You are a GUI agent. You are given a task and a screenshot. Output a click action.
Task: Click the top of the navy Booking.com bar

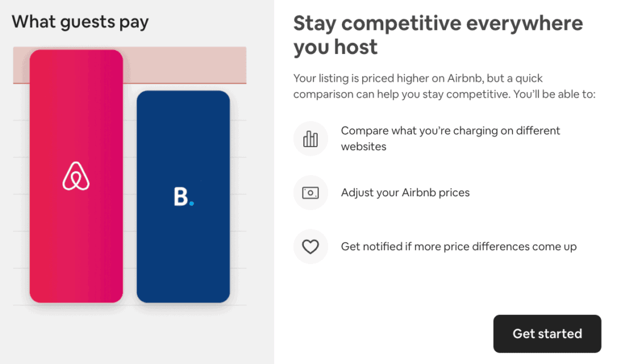pyautogui.click(x=183, y=97)
